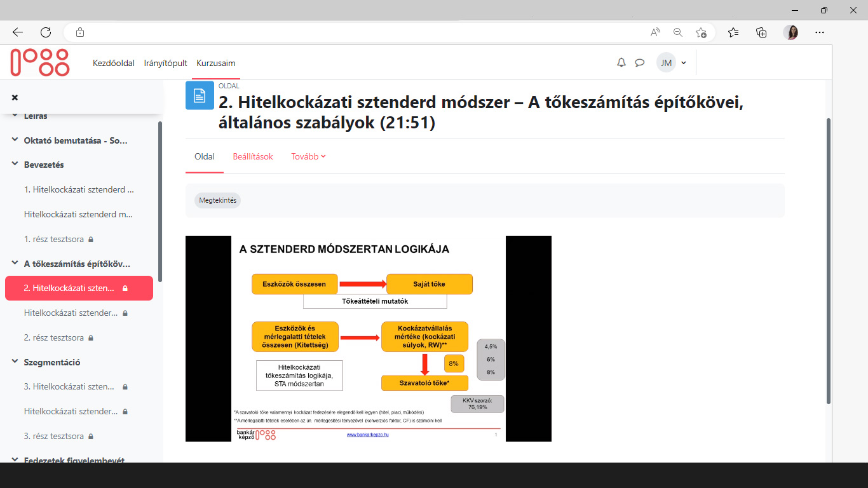Toggle the course index sidebar closed with the X

(x=15, y=97)
